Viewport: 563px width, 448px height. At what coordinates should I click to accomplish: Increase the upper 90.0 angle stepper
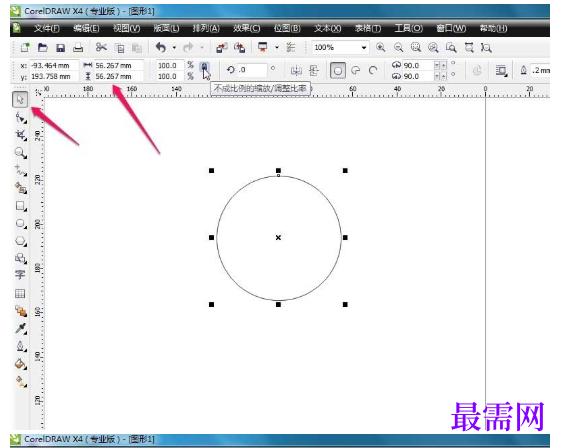click(443, 65)
